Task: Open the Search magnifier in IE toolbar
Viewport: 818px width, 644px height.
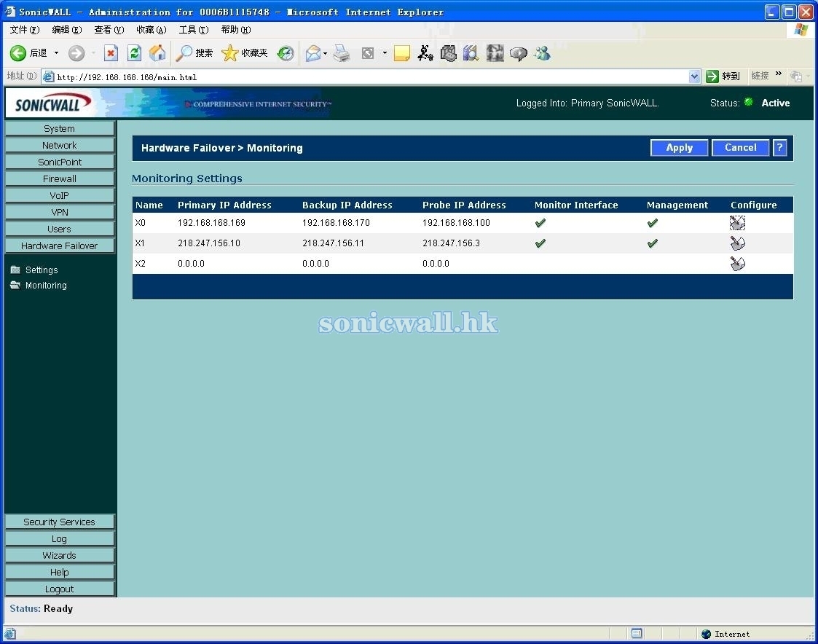Action: tap(184, 52)
